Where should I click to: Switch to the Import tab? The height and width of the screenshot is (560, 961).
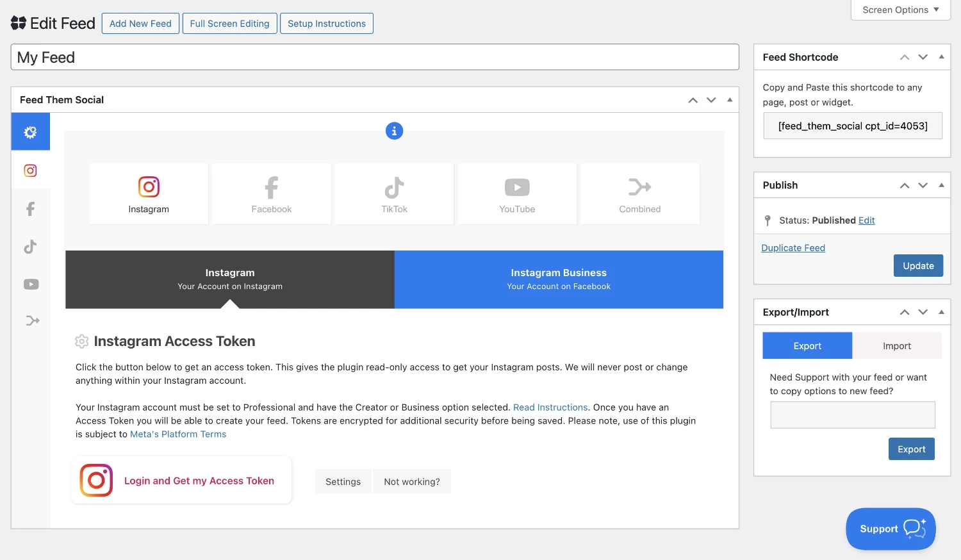pos(896,346)
